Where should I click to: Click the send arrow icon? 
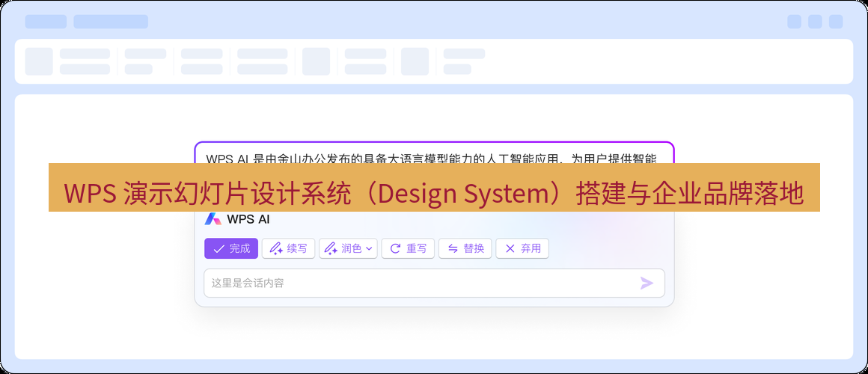(647, 283)
